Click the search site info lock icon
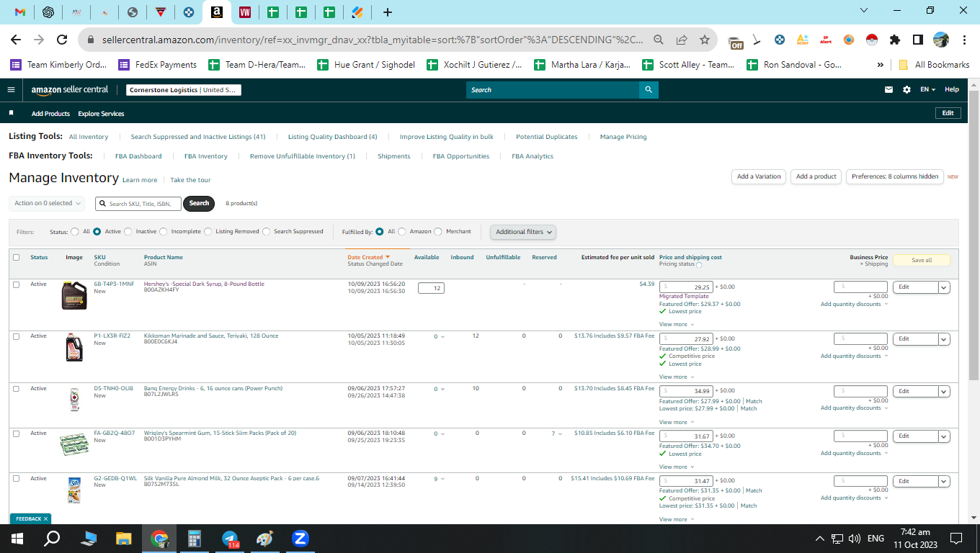Viewport: 980px width, 553px height. click(91, 40)
